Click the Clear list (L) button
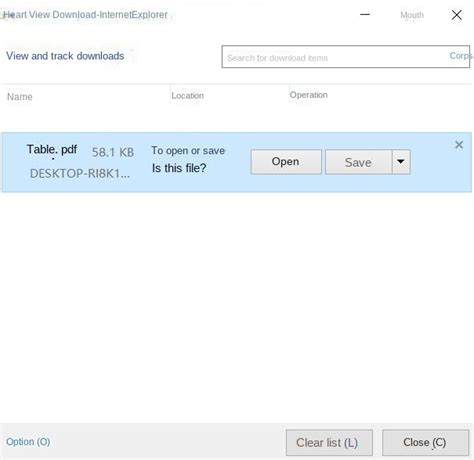 click(x=329, y=443)
